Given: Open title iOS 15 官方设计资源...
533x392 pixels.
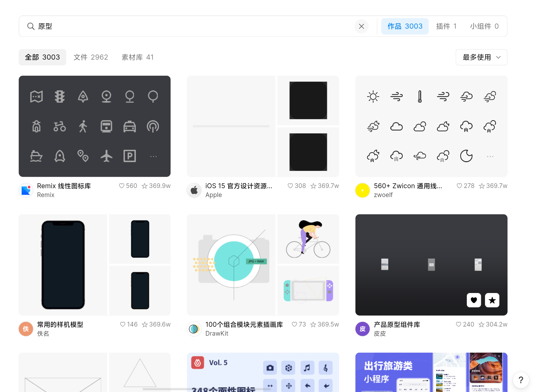Looking at the screenshot, I should pyautogui.click(x=239, y=186).
